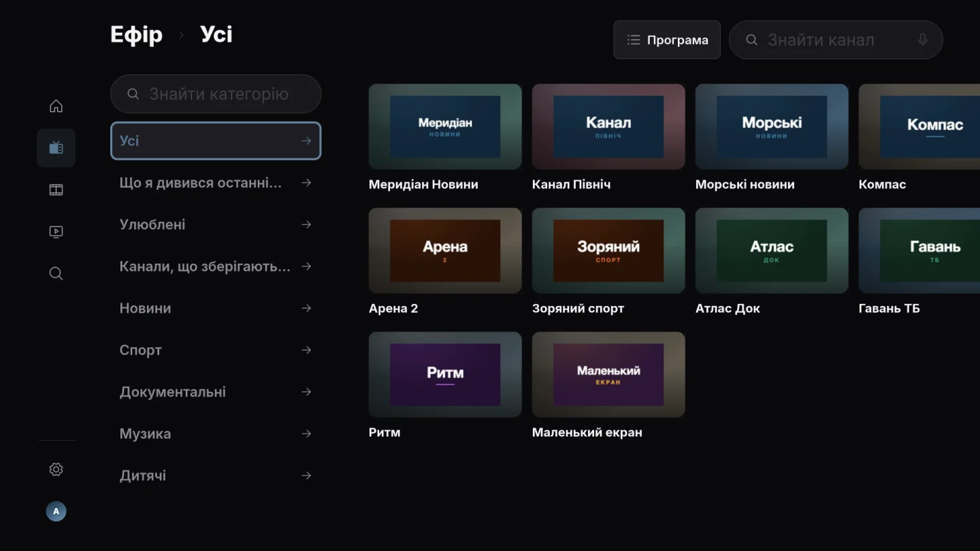Viewport: 980px width, 551px height.
Task: Expand the Дитячі category arrow
Action: click(306, 475)
